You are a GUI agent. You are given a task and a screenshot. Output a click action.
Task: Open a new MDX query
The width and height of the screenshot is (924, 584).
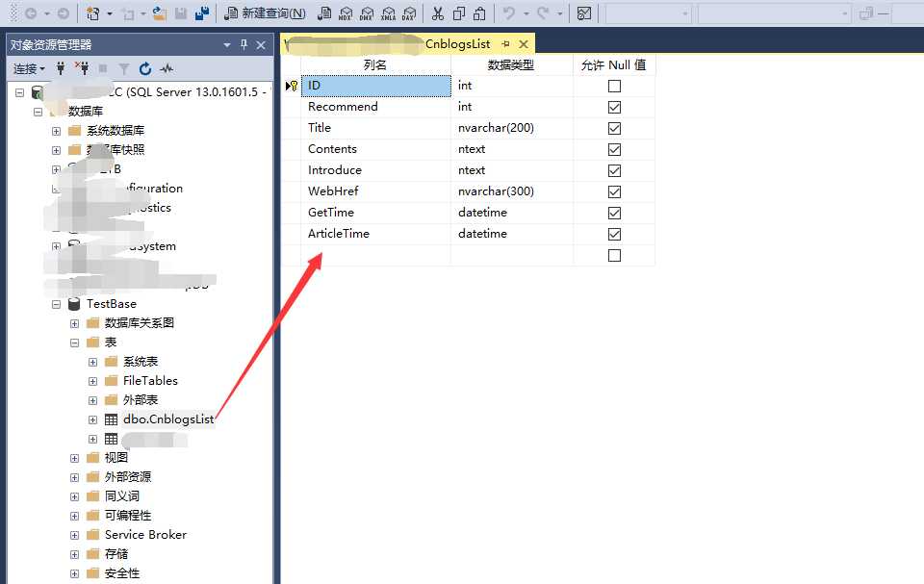tap(346, 13)
